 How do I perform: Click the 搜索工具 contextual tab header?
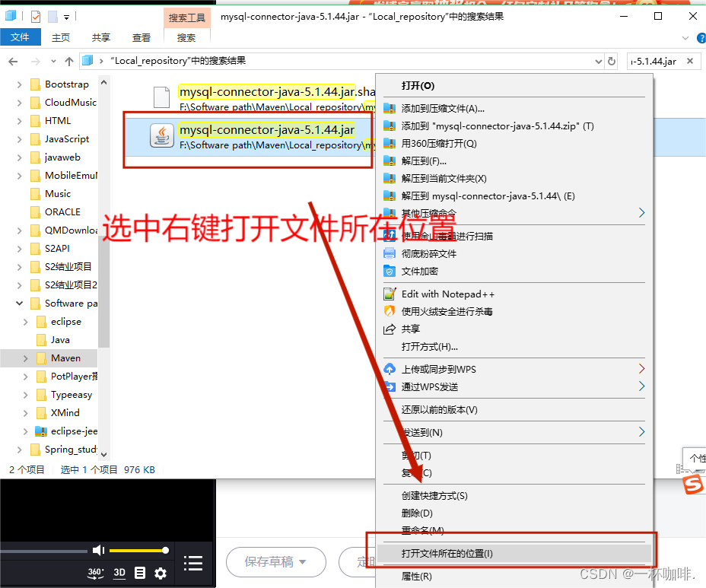click(x=187, y=17)
